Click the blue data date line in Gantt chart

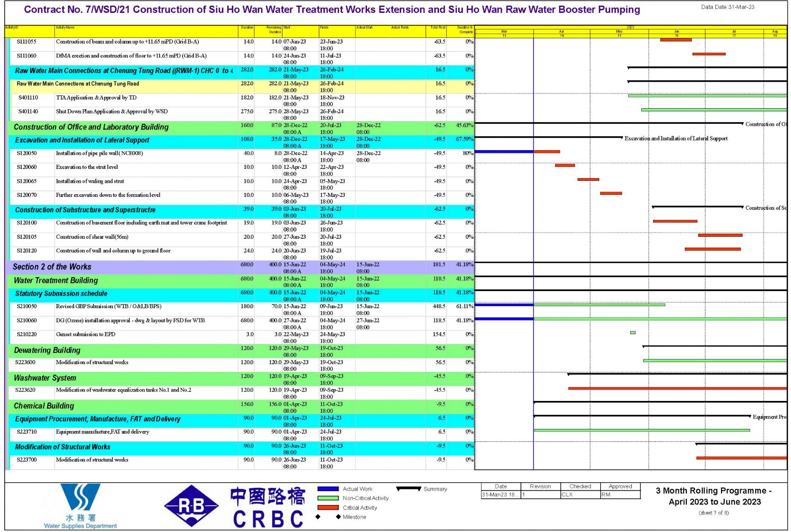point(533,254)
